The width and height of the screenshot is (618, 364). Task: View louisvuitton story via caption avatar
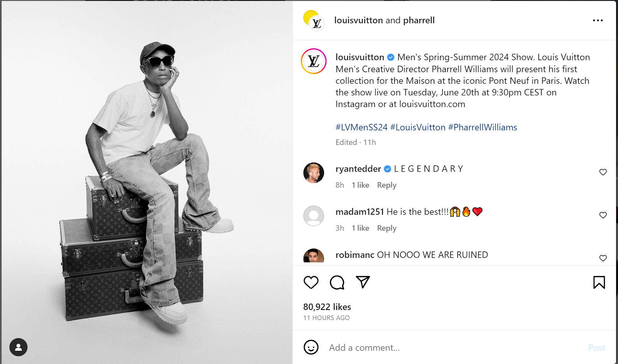(314, 61)
